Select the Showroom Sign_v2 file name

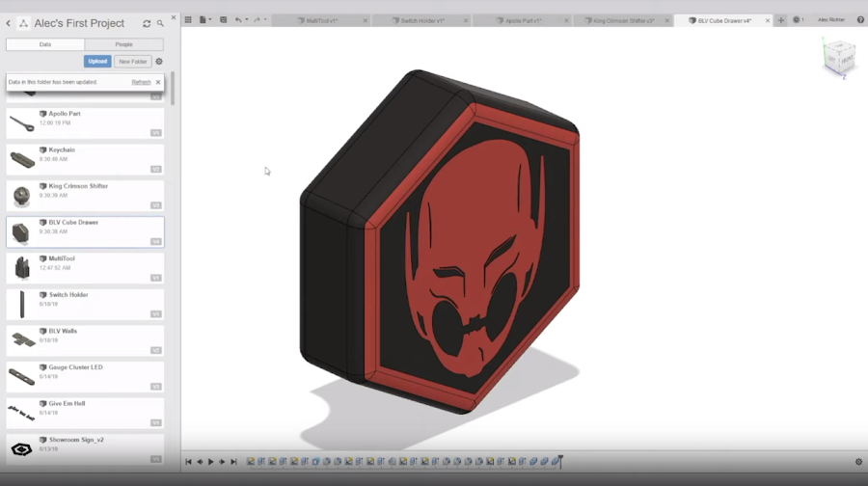coord(76,440)
